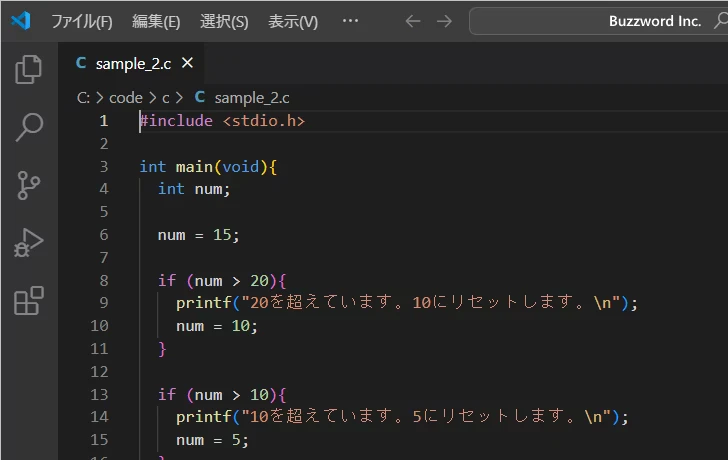The image size is (728, 460).
Task: Click line number 1 in the gutter
Action: tap(104, 121)
